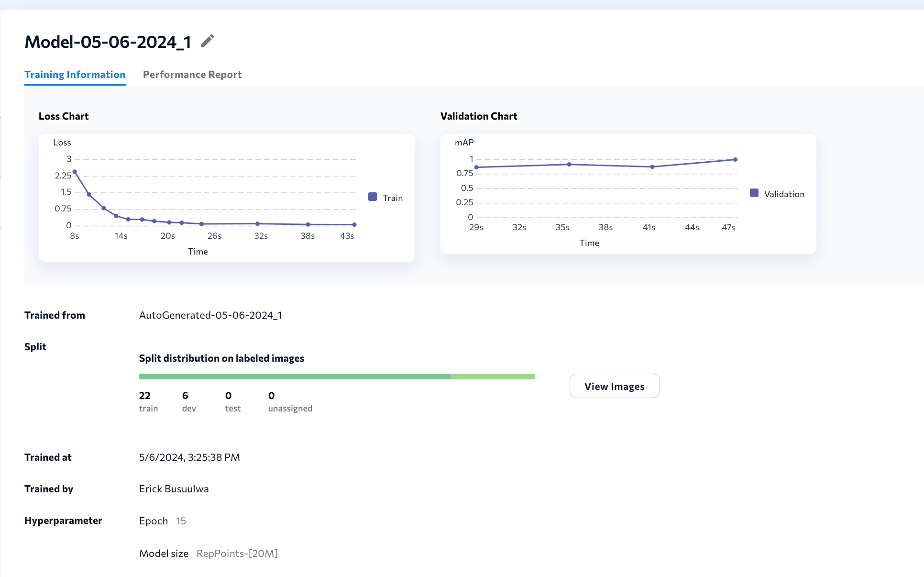924x577 pixels.
Task: Switch to the Performance Report tab
Action: (x=192, y=75)
